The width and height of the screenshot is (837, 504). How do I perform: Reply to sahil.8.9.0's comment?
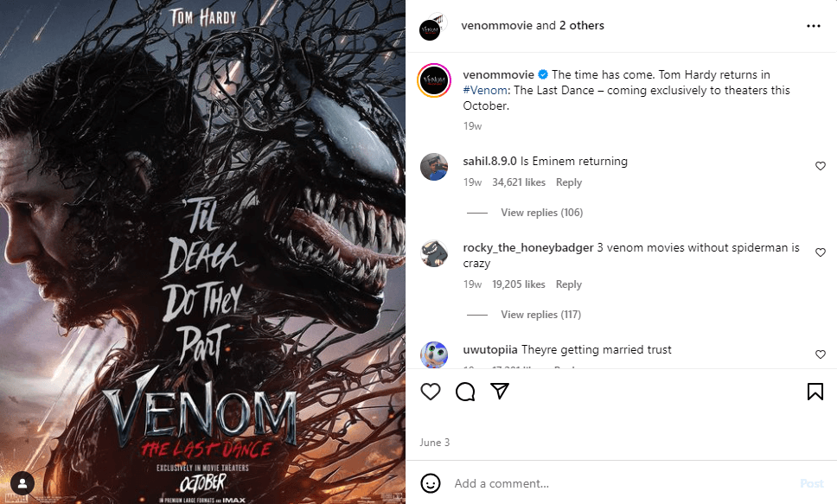point(568,182)
